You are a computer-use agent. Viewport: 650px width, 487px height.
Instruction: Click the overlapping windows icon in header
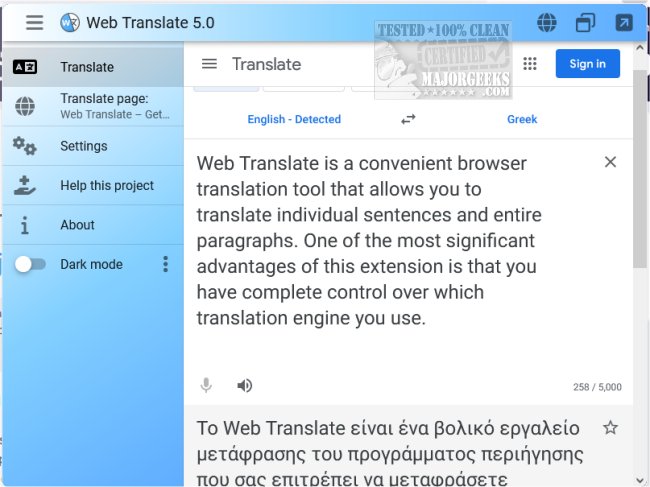point(585,22)
